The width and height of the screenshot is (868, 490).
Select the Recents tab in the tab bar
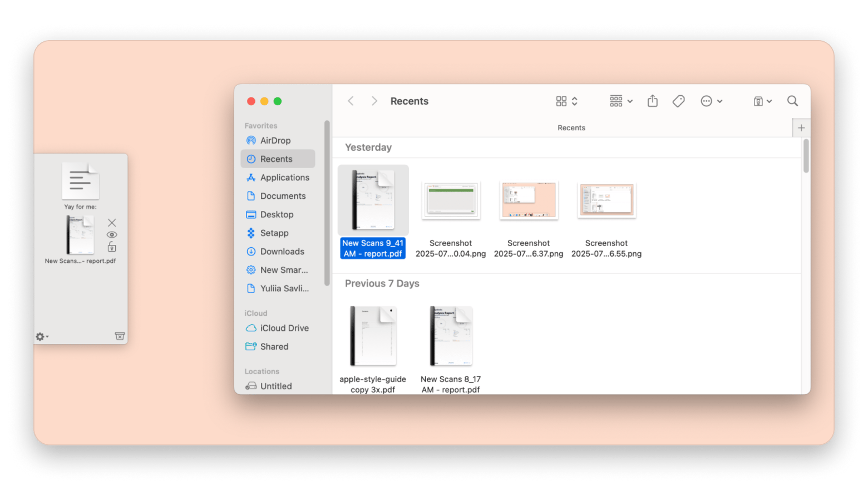click(571, 128)
